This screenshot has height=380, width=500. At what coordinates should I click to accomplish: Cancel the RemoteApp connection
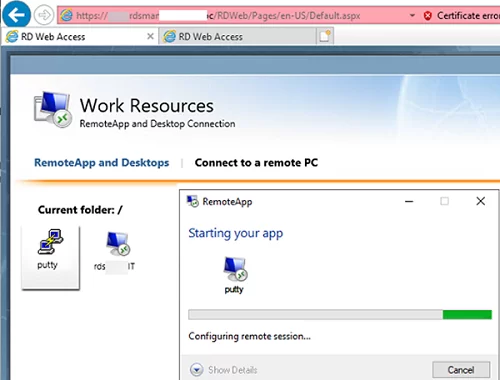click(461, 370)
